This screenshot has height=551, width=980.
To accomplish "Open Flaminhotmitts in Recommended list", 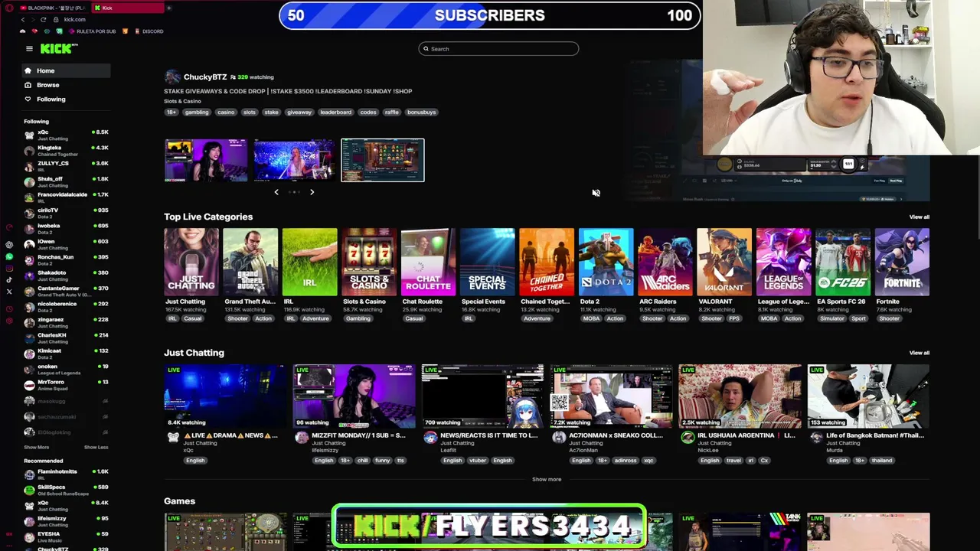I will [x=67, y=474].
